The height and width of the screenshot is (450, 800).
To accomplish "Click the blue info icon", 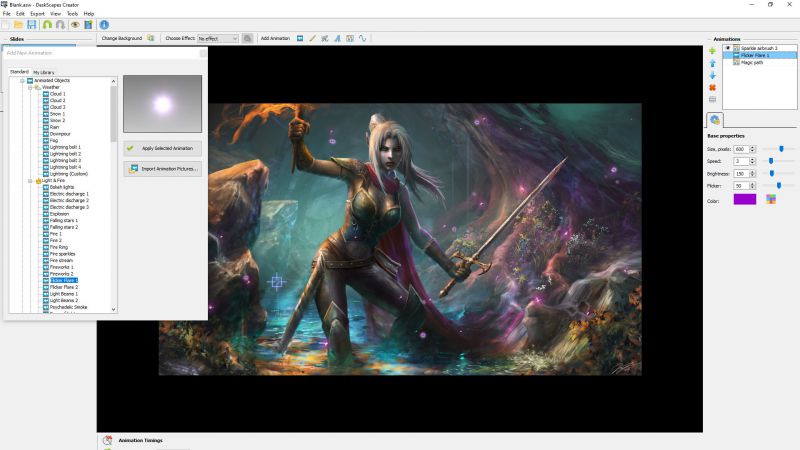I will [x=104, y=24].
